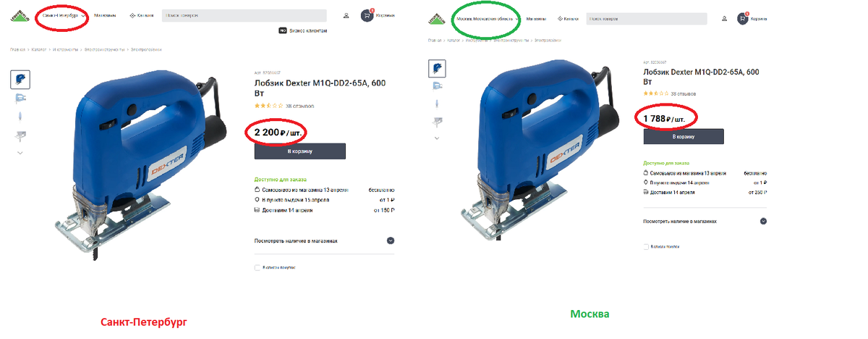The height and width of the screenshot is (339, 868).
Task: Open the Москва, Московская область region dropdown
Action: click(x=488, y=18)
